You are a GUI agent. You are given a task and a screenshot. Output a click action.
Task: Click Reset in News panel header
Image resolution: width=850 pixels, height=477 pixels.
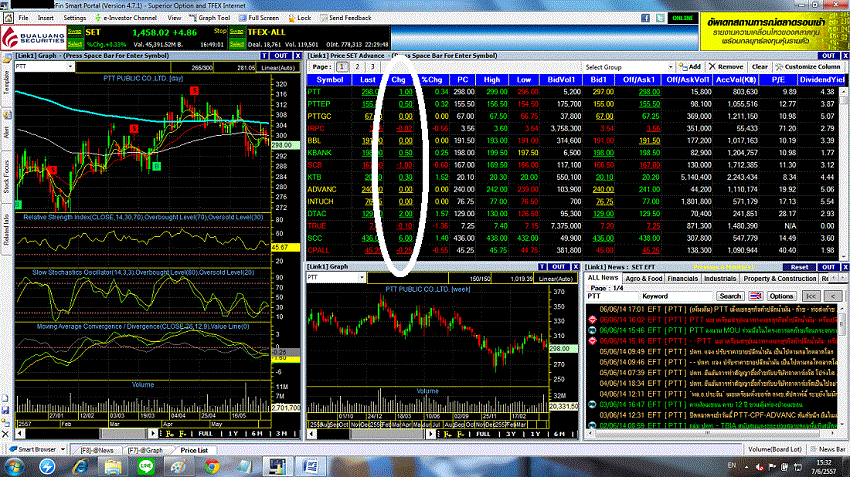[x=799, y=267]
